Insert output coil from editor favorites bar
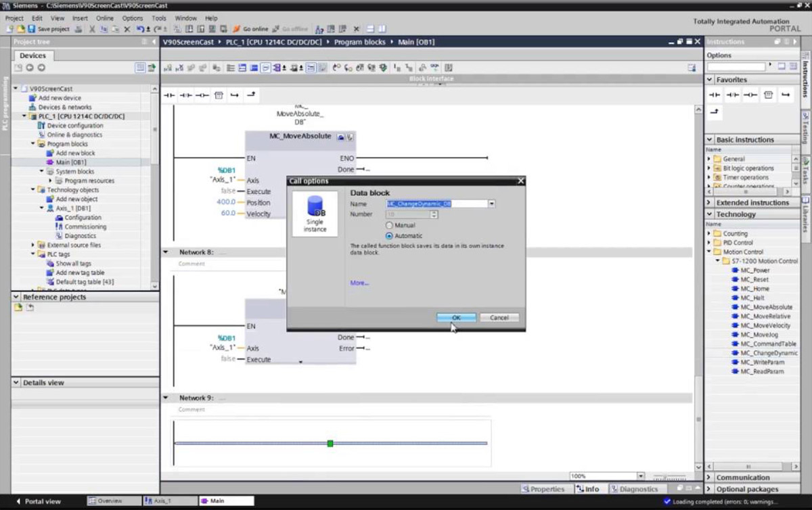The image size is (812, 510). (x=202, y=95)
